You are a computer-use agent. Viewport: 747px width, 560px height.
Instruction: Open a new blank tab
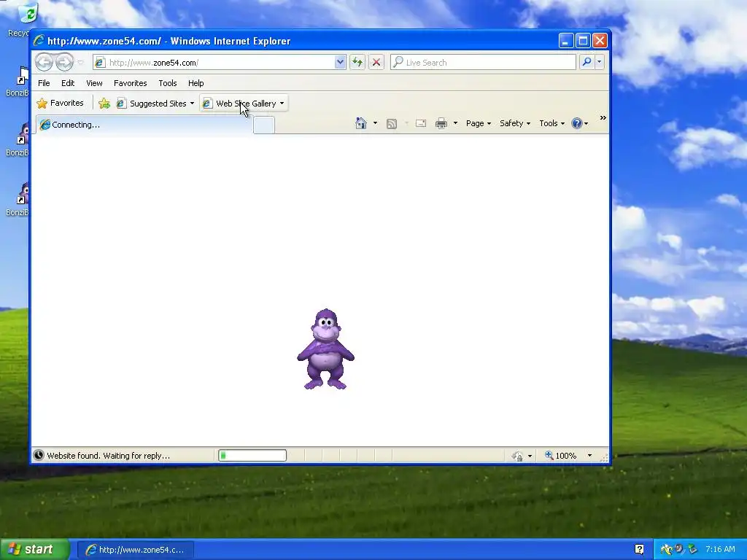pos(264,125)
